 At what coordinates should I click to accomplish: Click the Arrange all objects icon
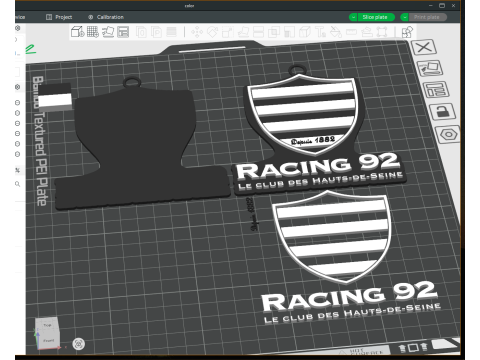[123, 32]
